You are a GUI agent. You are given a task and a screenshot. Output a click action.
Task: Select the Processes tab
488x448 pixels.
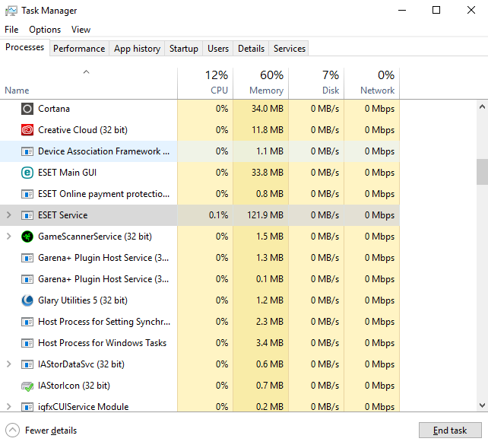click(25, 47)
